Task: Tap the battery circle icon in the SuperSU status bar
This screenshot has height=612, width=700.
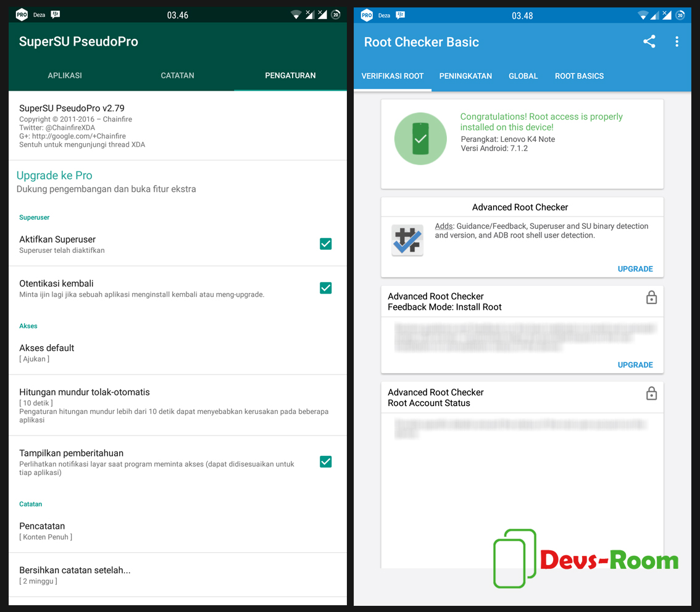Action: [336, 15]
